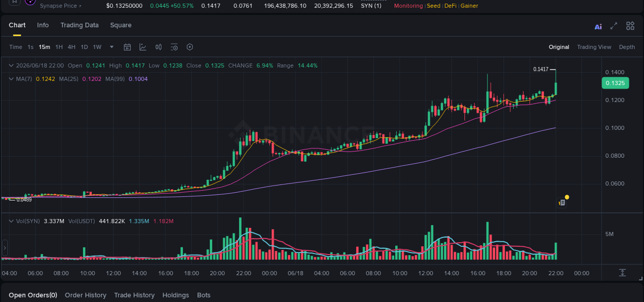Image resolution: width=644 pixels, height=302 pixels.
Task: Click the green 0.1325 current price tag
Action: [x=615, y=83]
